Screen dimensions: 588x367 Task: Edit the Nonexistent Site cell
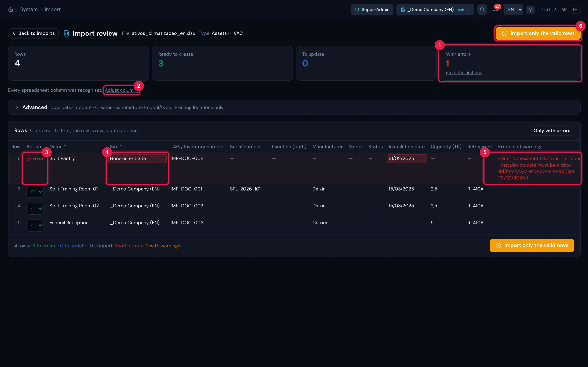[137, 159]
